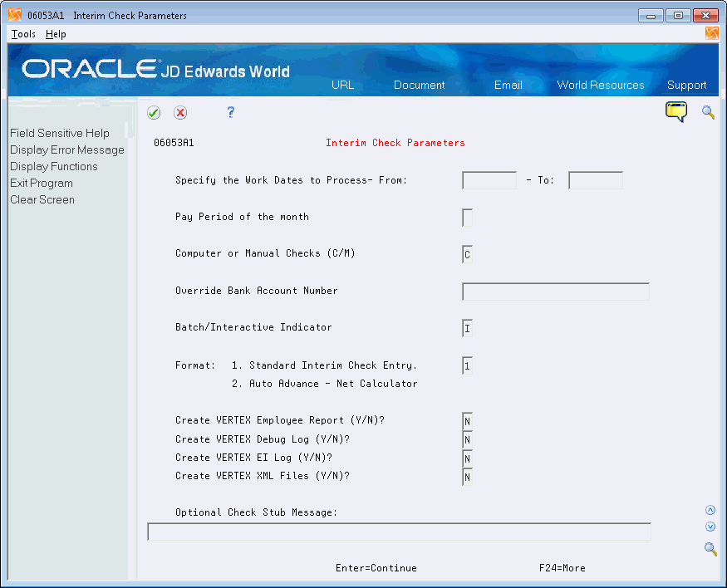The height and width of the screenshot is (588, 727).
Task: Click the '2. Auto Advance - Net Calculator' text
Action: (x=325, y=384)
